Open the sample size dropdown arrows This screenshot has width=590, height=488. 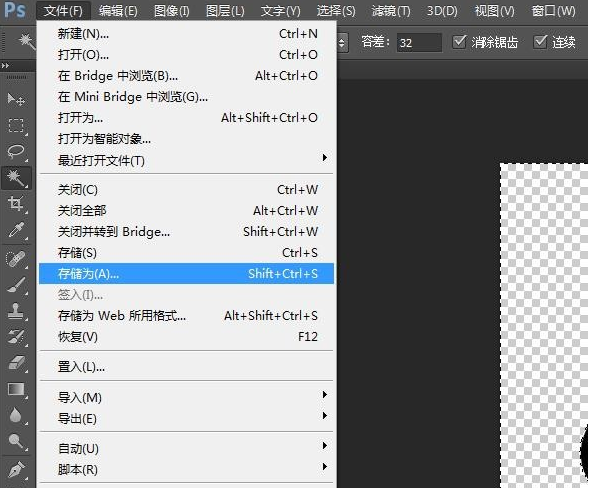[x=342, y=43]
